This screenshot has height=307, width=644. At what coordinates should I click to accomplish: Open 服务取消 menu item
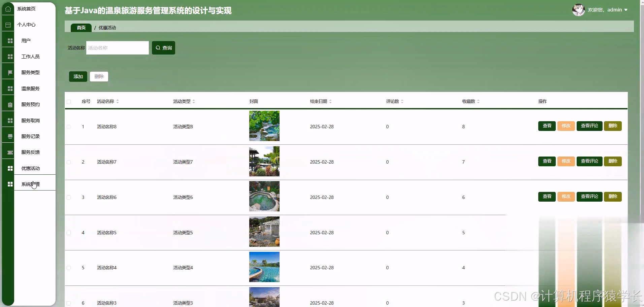click(30, 121)
